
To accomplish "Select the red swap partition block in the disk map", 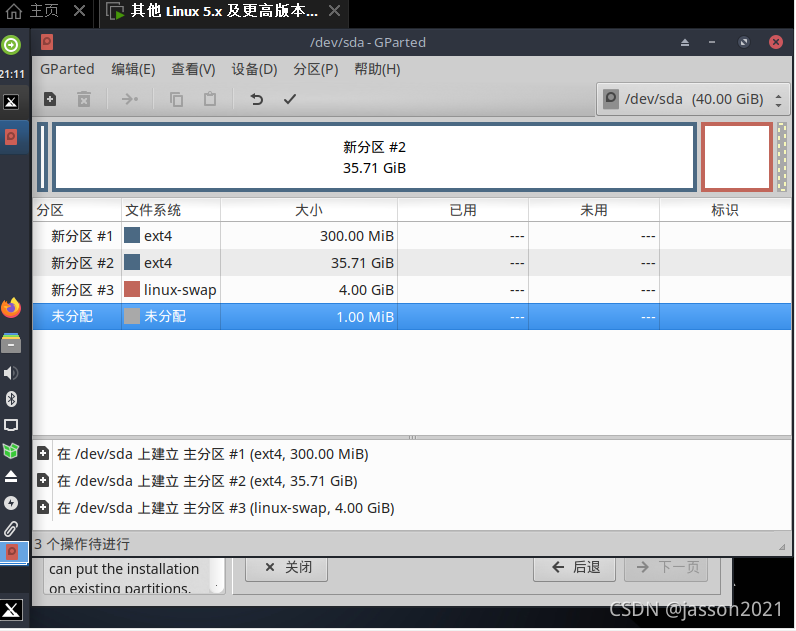I will [x=737, y=157].
